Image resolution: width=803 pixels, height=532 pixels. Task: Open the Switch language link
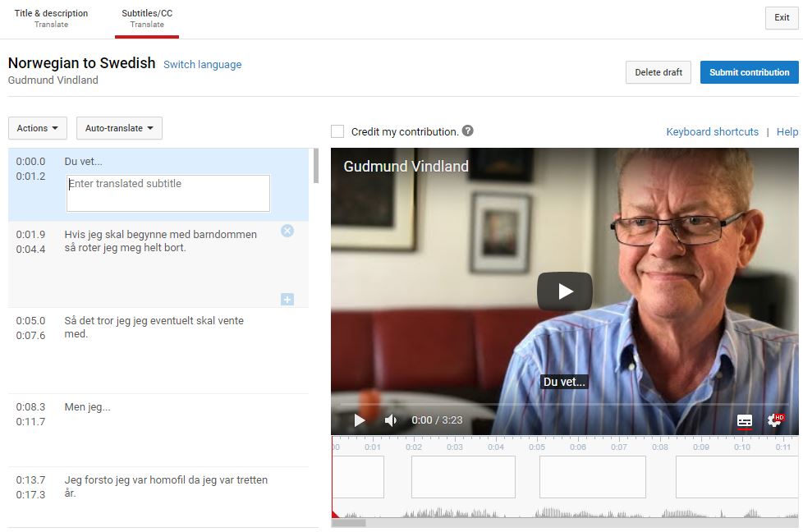202,65
